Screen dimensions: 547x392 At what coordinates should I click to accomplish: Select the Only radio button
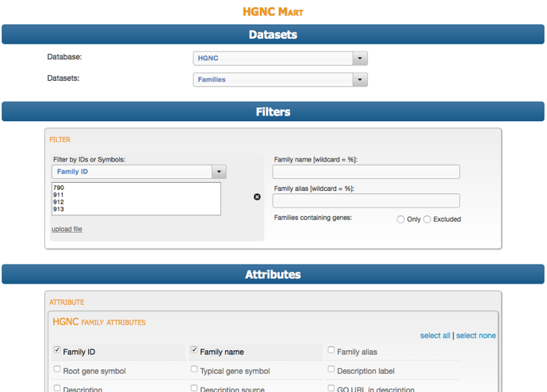[x=400, y=219]
